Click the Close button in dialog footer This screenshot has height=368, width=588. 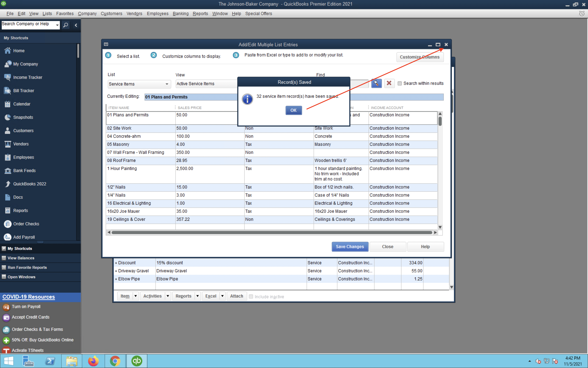pyautogui.click(x=388, y=247)
